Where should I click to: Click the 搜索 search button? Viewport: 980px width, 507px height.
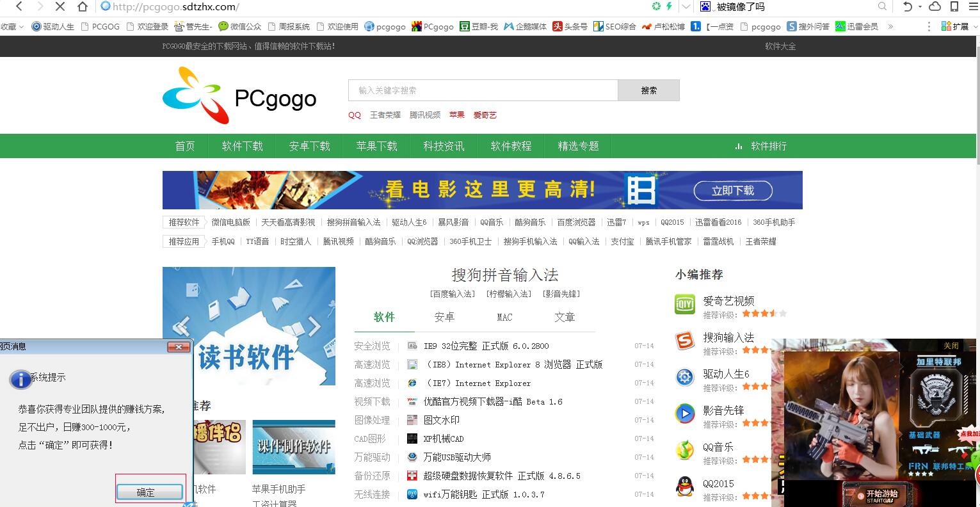(648, 90)
